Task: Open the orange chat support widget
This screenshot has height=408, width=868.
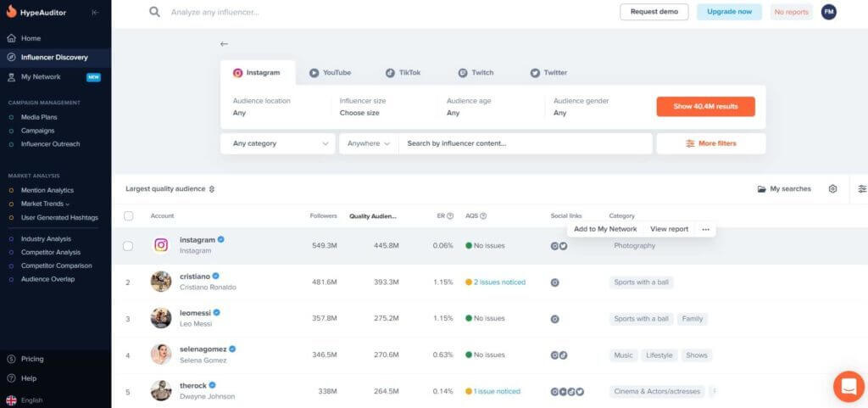Action: (x=848, y=386)
